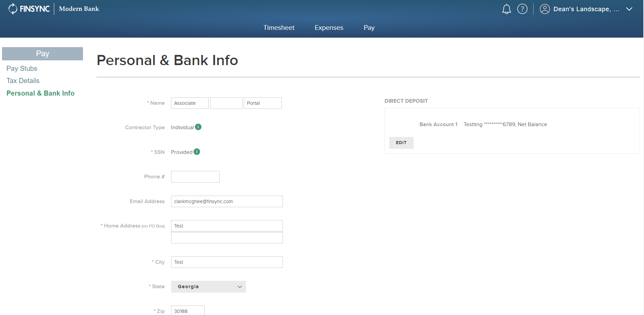Click the EDIT button under Direct Deposit
Screen dimensions: 644x315
tap(401, 143)
